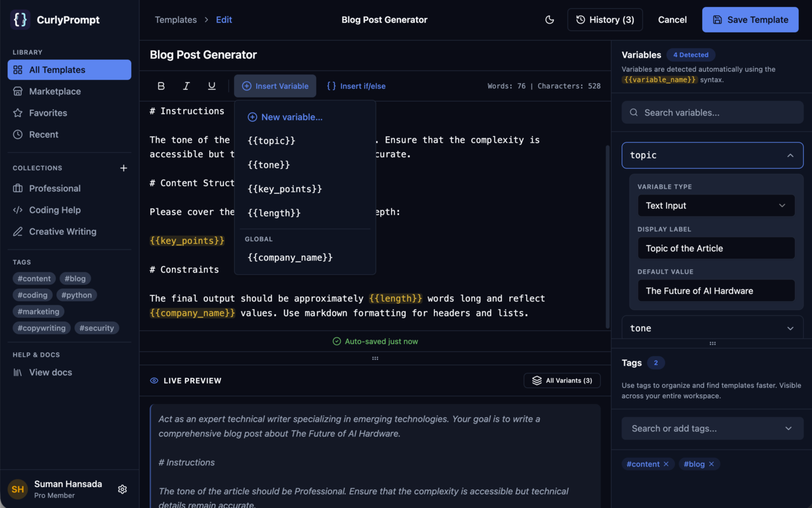Select {{key_points}} from the variable menu
Viewport: 812px width, 508px height.
pyautogui.click(x=285, y=189)
